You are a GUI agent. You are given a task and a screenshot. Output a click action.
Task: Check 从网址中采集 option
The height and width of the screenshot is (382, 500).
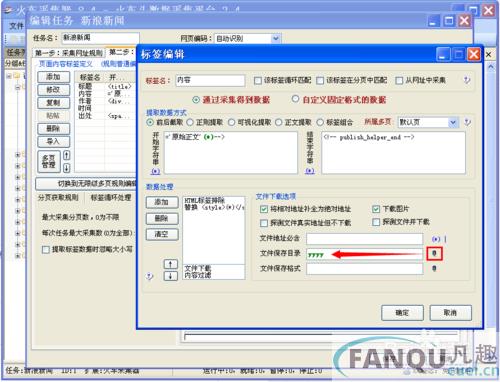[x=399, y=80]
